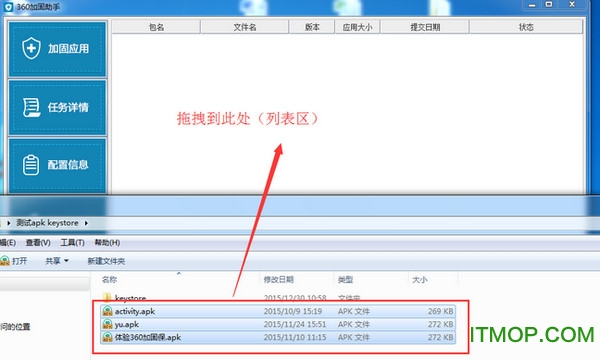The width and height of the screenshot is (600, 360).
Task: Click the 打开 toolbar button in Explorer
Action: pos(14,261)
